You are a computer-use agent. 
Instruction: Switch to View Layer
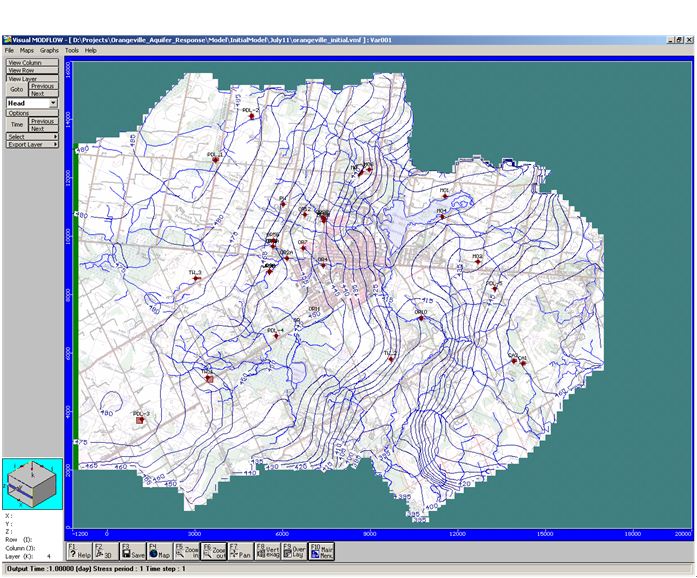pyautogui.click(x=32, y=78)
